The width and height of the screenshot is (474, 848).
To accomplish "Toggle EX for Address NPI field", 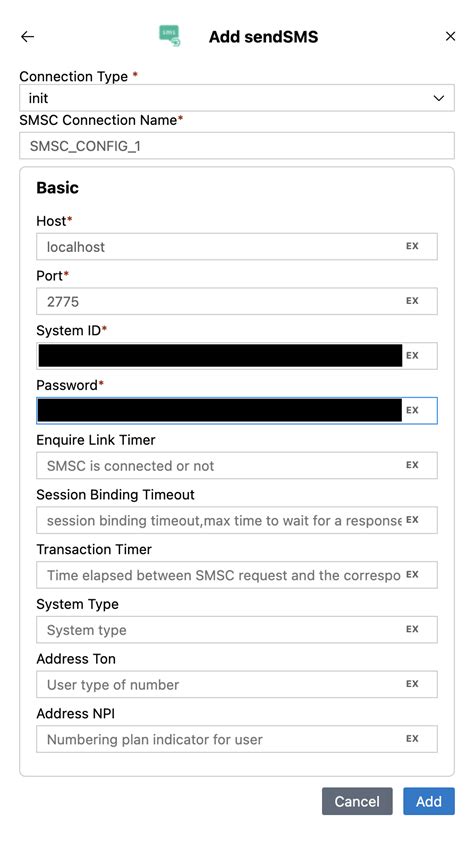I will click(x=412, y=738).
